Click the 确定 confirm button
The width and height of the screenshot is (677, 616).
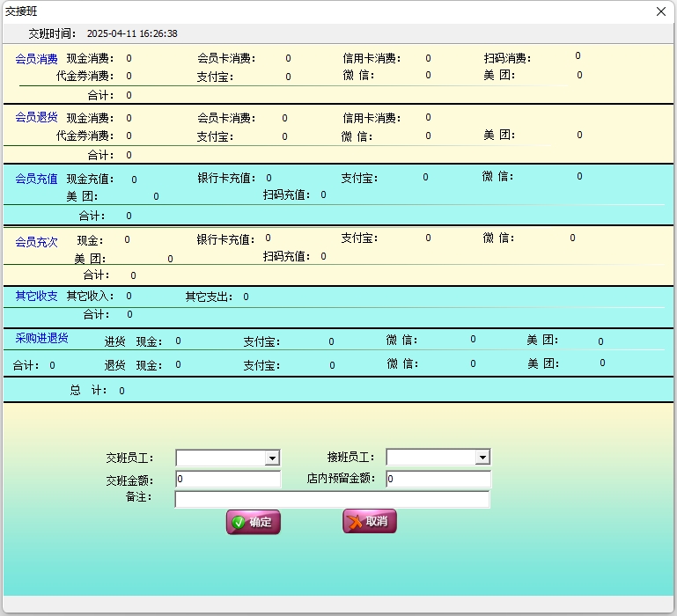254,522
